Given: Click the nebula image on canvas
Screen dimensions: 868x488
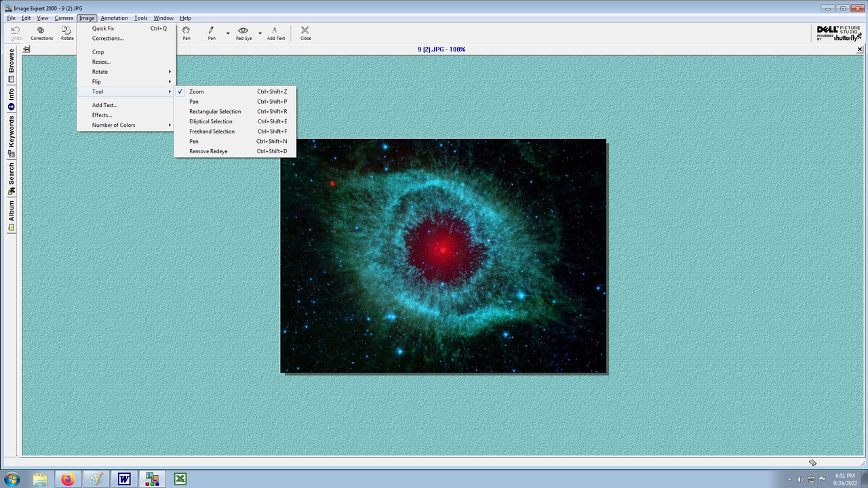Looking at the screenshot, I should [x=443, y=256].
